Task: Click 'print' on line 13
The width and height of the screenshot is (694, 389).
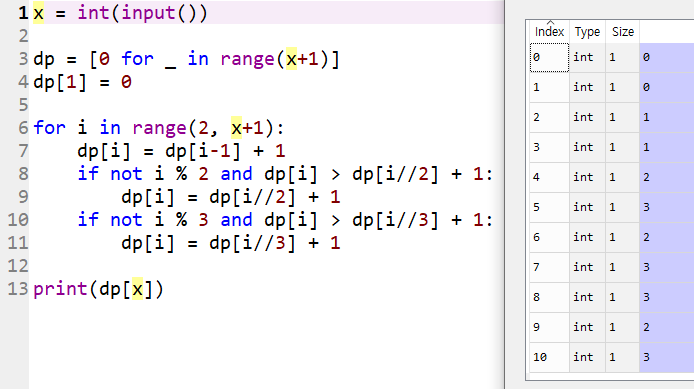Action: tap(60, 289)
